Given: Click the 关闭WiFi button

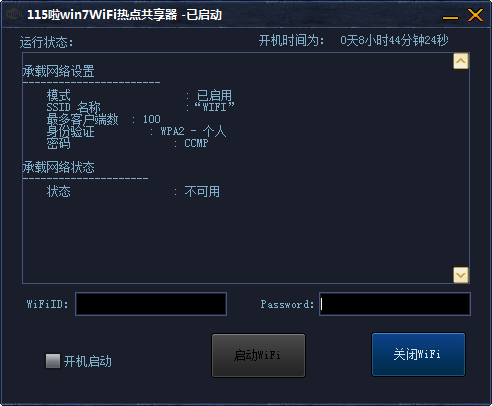Looking at the screenshot, I should [x=418, y=354].
